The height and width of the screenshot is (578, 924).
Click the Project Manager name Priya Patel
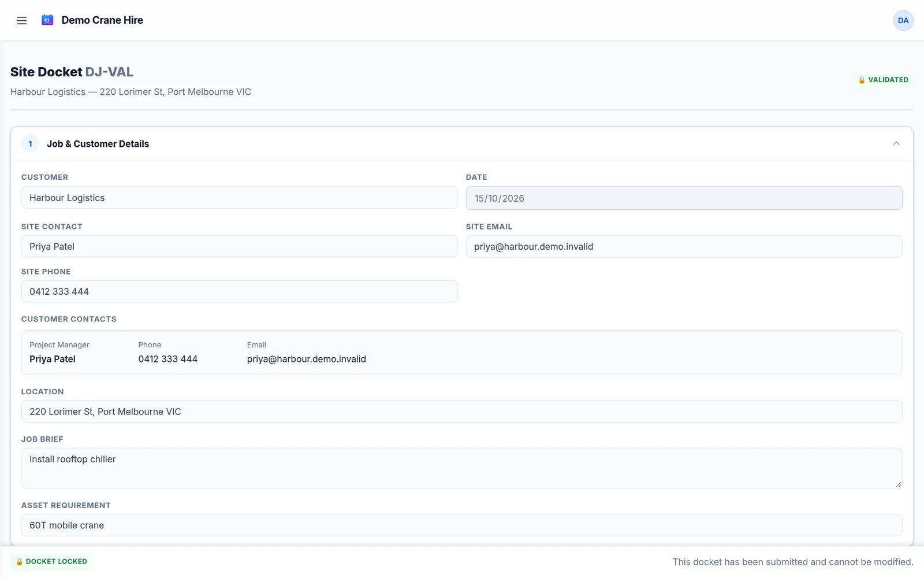point(53,359)
